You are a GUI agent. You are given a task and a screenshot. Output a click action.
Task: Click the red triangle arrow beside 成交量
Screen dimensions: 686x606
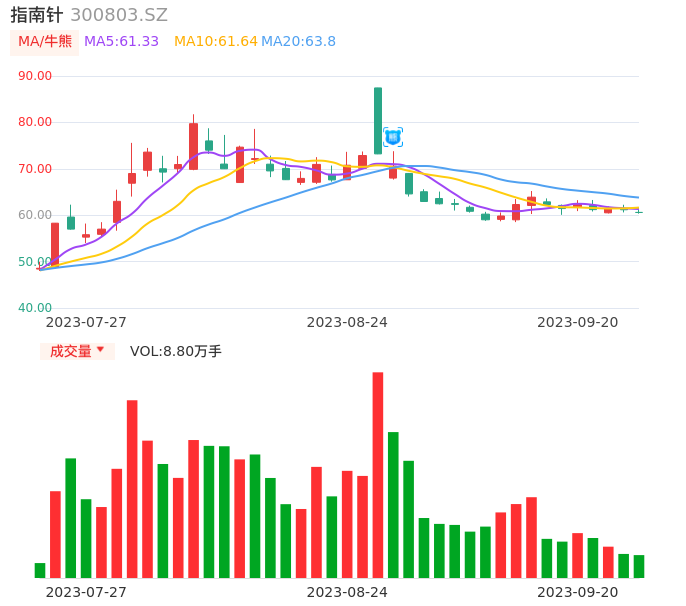[x=101, y=349]
